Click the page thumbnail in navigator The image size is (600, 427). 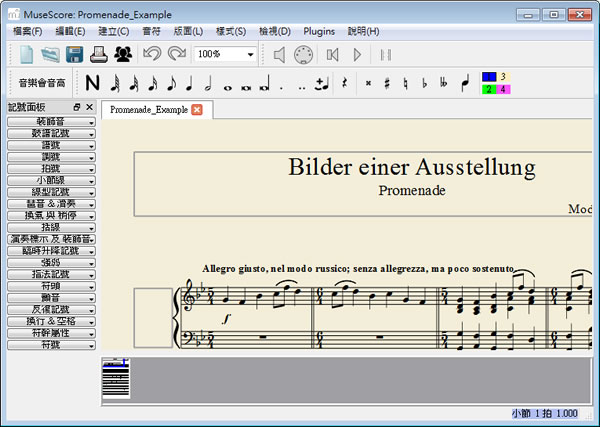point(116,379)
